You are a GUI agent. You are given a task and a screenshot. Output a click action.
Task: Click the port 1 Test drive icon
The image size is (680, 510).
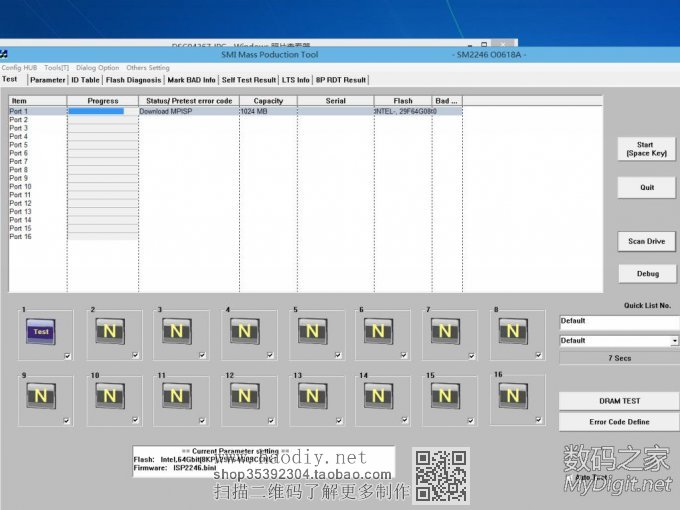41,331
